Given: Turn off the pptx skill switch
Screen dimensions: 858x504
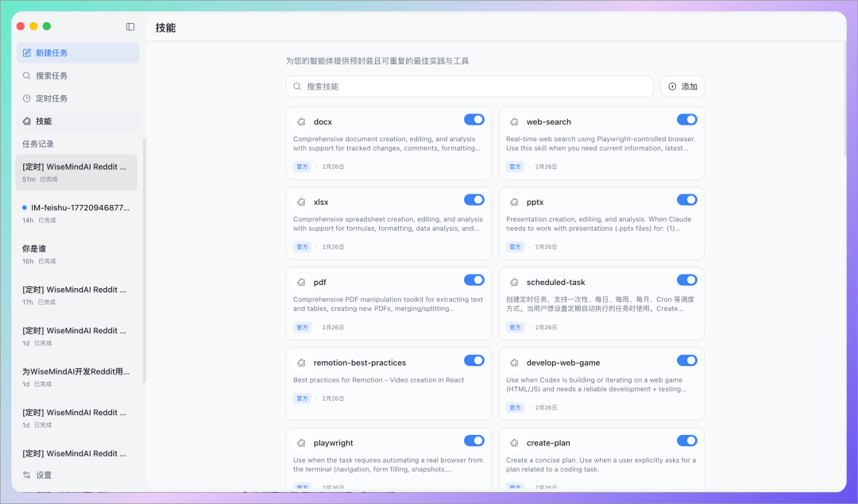Looking at the screenshot, I should (x=686, y=200).
